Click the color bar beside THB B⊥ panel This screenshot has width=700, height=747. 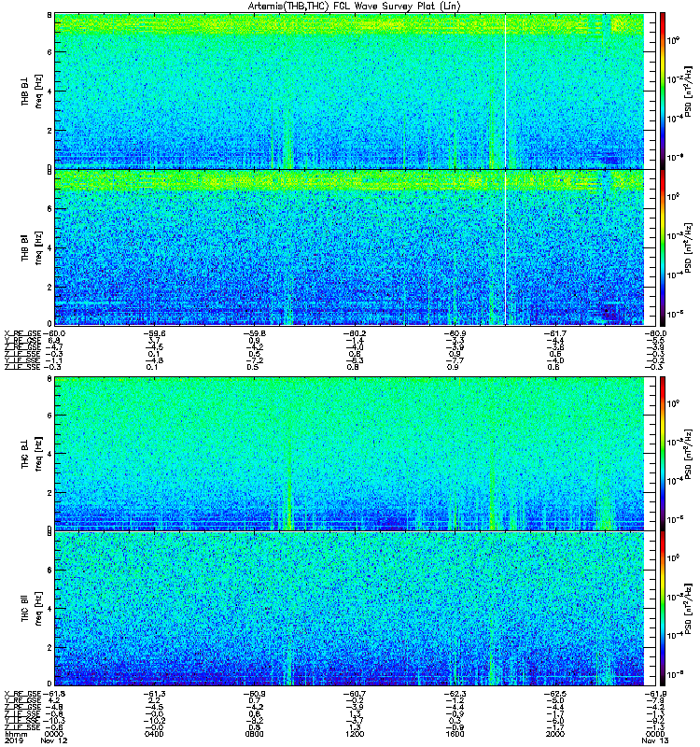click(x=662, y=91)
